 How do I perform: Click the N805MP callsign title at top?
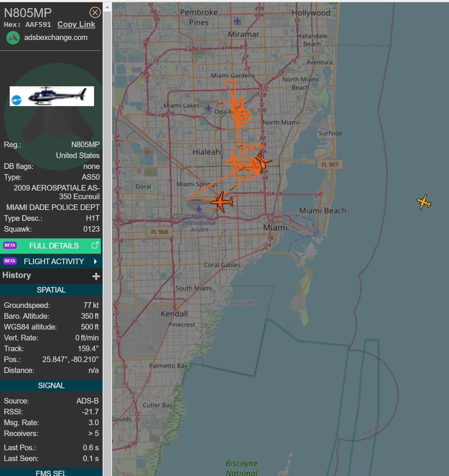28,13
